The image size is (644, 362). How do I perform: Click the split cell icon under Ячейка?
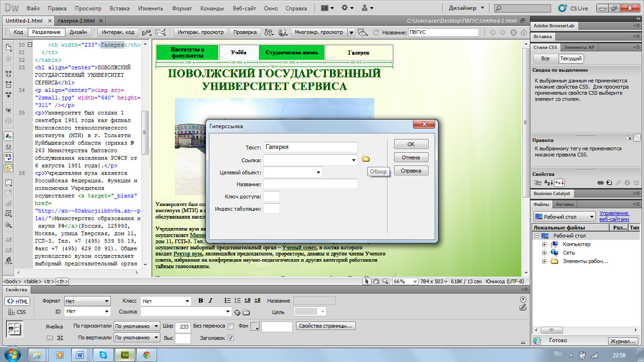tap(60, 337)
